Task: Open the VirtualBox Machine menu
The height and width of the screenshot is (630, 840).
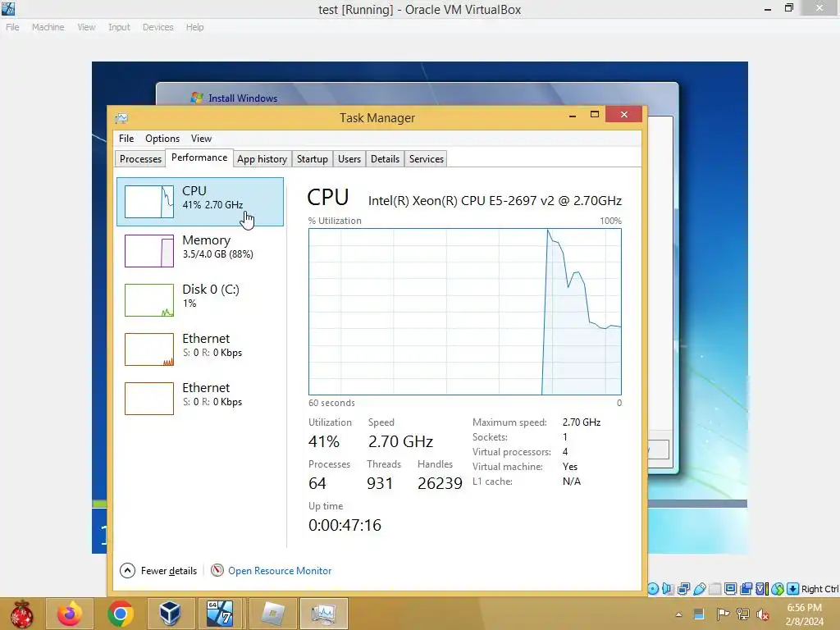Action: [x=48, y=27]
